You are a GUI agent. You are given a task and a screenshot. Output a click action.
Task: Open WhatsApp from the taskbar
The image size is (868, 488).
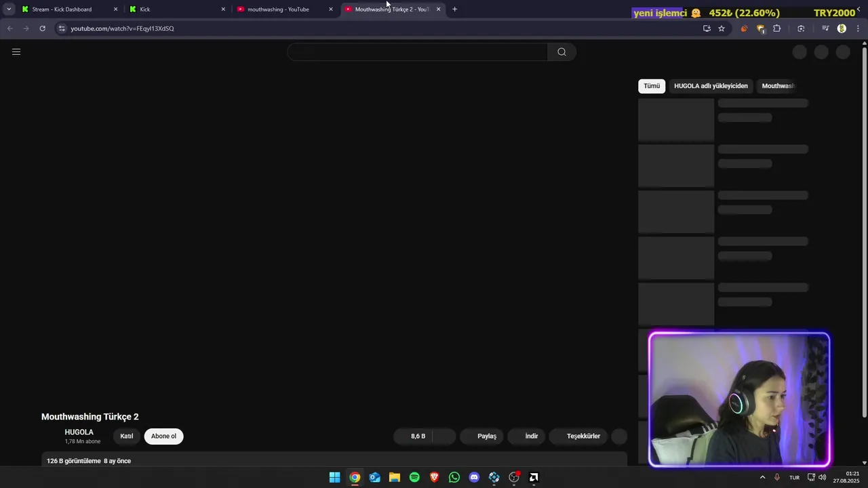point(454,477)
